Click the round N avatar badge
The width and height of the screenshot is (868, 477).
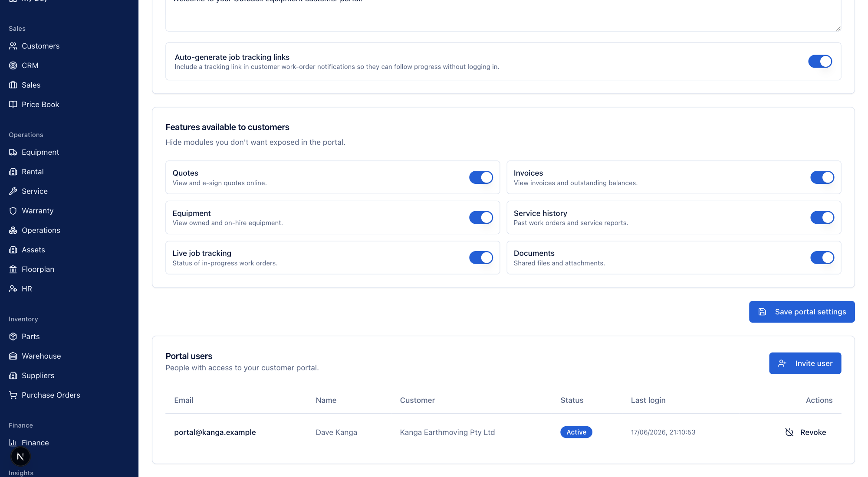pyautogui.click(x=20, y=457)
